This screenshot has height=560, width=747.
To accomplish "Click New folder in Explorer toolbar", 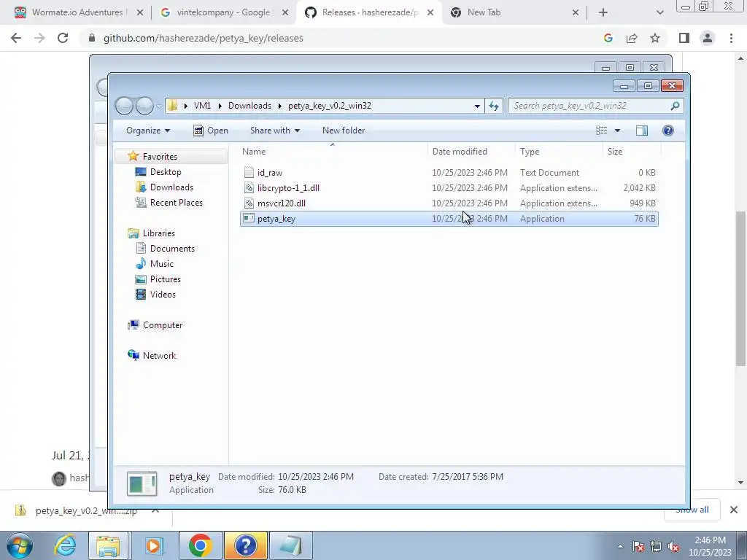I will (344, 131).
